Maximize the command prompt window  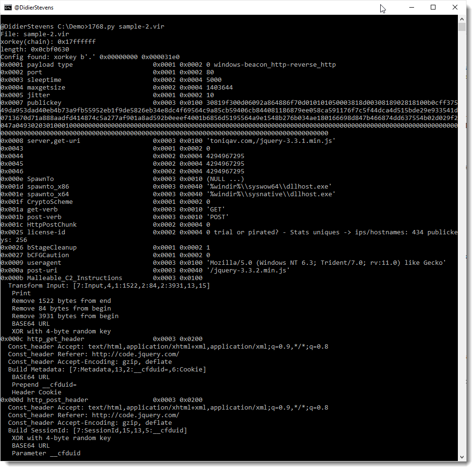click(433, 8)
